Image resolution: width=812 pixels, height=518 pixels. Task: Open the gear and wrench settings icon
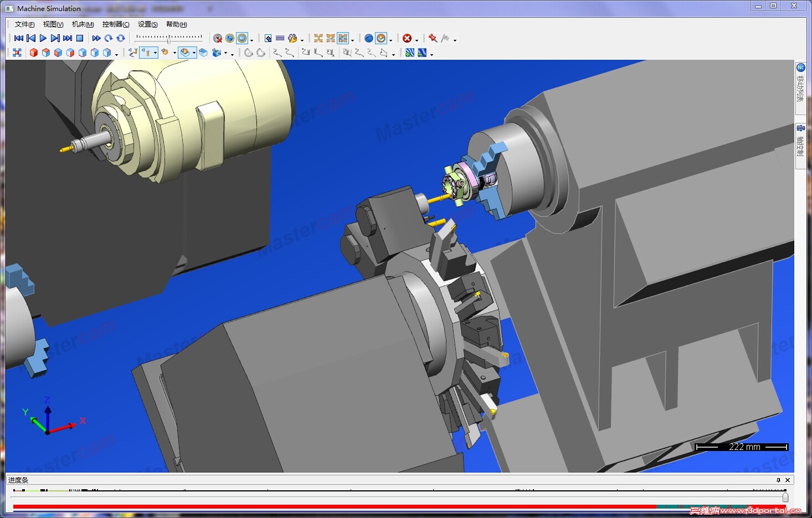(x=292, y=38)
